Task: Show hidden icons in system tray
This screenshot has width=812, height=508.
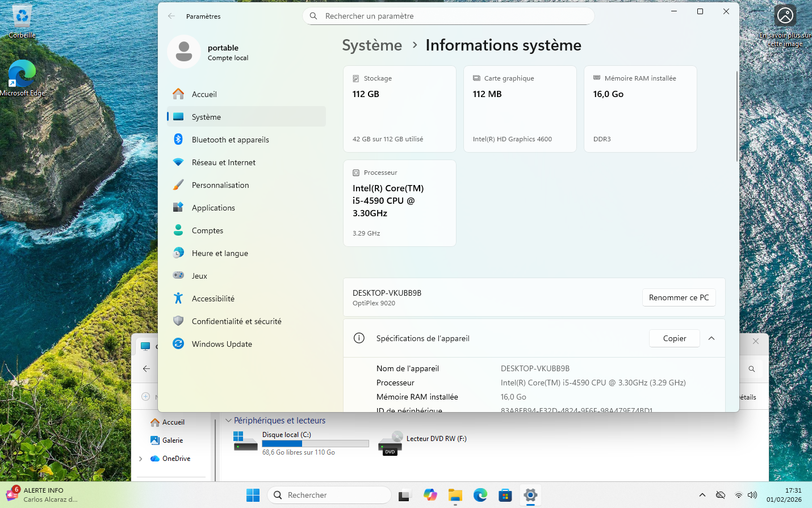Action: 702,495
